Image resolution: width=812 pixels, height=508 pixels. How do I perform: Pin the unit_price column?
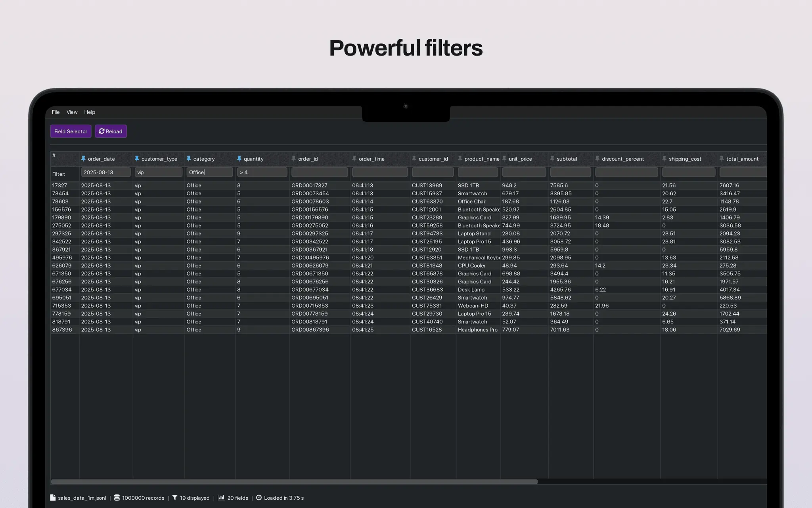(x=504, y=159)
